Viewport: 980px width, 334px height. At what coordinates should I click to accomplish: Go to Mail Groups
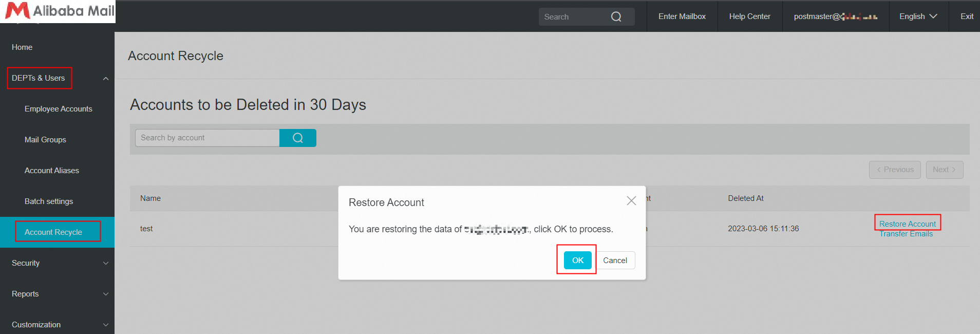point(45,140)
